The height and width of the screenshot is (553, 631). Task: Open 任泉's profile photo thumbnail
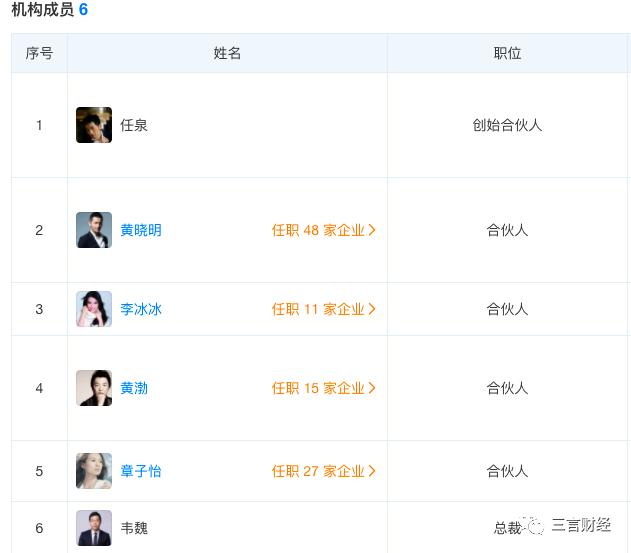click(94, 125)
